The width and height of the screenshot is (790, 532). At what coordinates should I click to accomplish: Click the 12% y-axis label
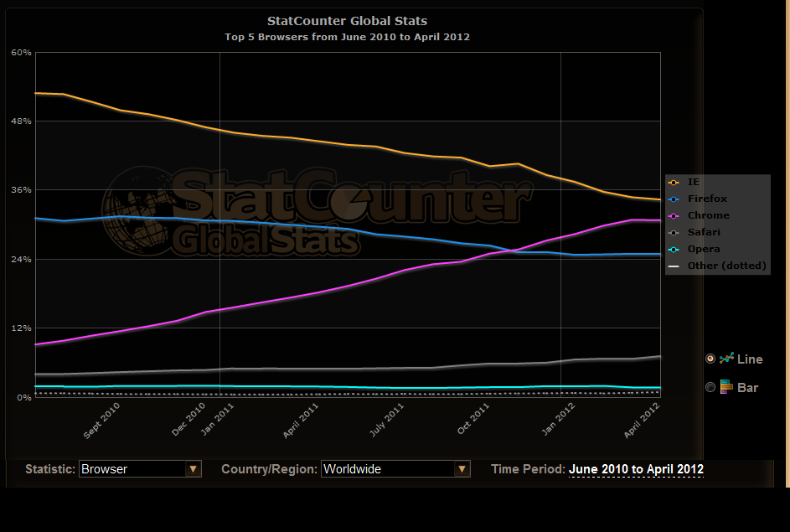tap(21, 328)
